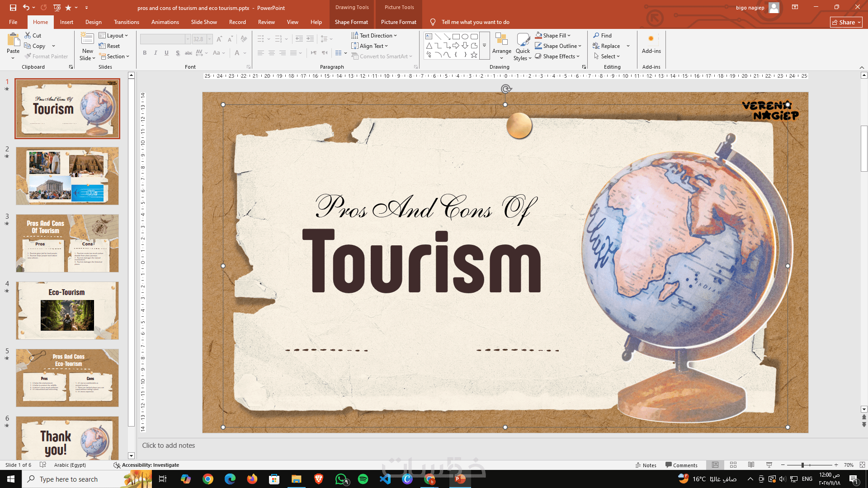Viewport: 868px width, 488px height.
Task: Click the Format Painter tool
Action: (46, 56)
